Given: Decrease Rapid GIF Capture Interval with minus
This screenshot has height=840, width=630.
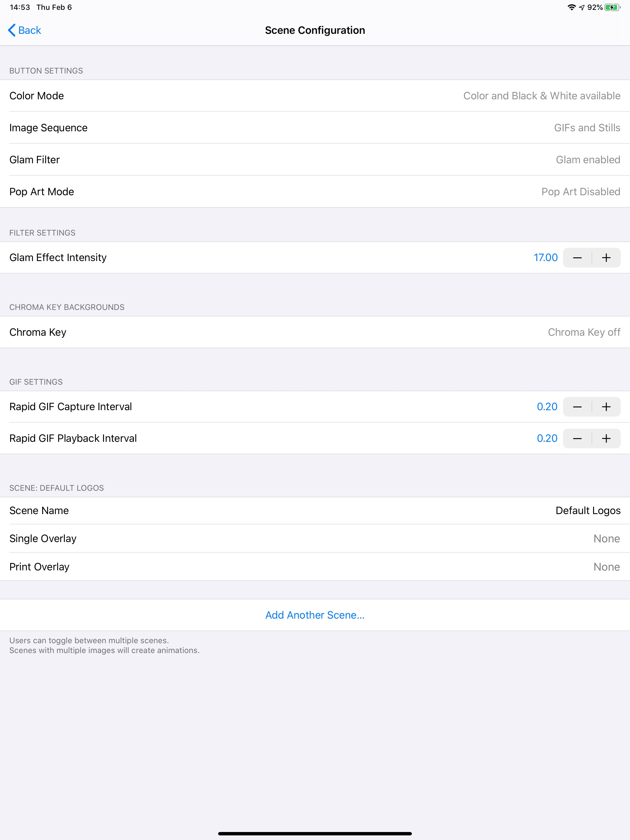Looking at the screenshot, I should coord(577,407).
